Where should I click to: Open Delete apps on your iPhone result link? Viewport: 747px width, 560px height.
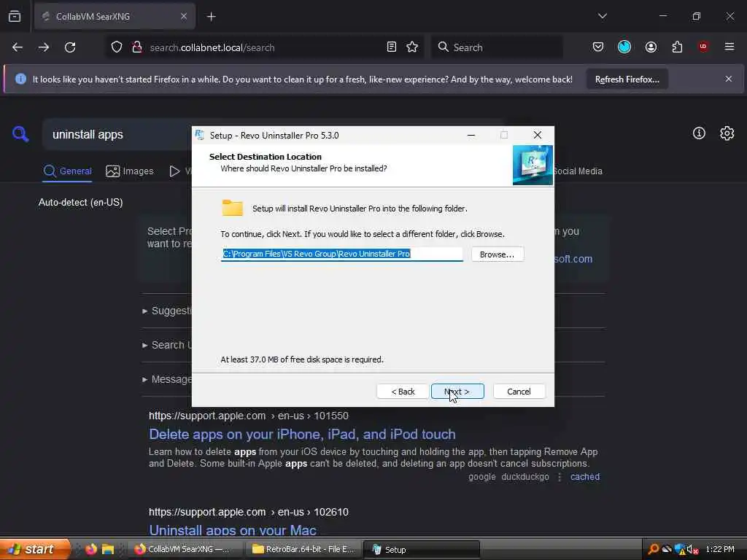coord(302,435)
